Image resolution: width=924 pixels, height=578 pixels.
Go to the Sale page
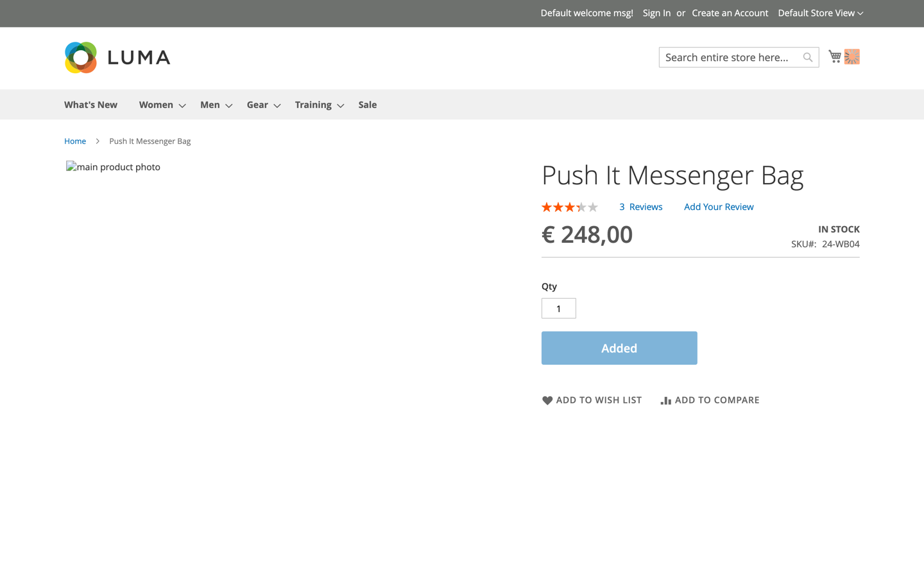click(368, 105)
